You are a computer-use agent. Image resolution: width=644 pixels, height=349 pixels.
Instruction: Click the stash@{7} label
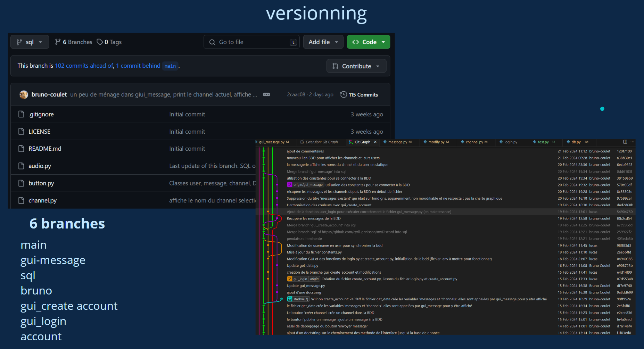298,299
